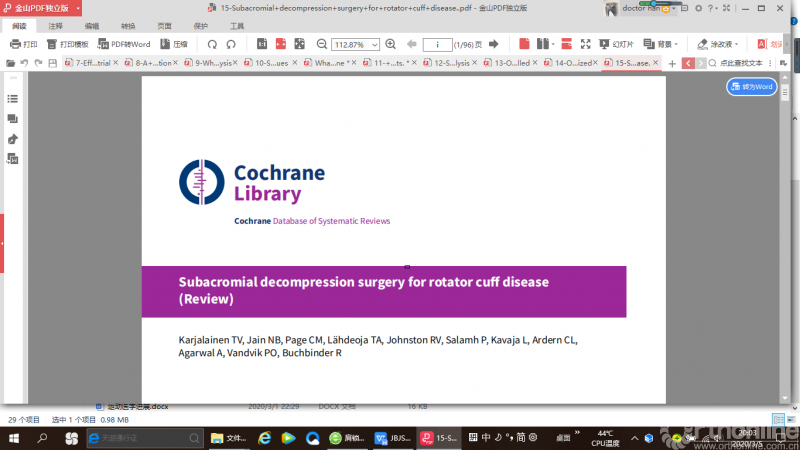Open the 背景 background dropdown

(662, 45)
